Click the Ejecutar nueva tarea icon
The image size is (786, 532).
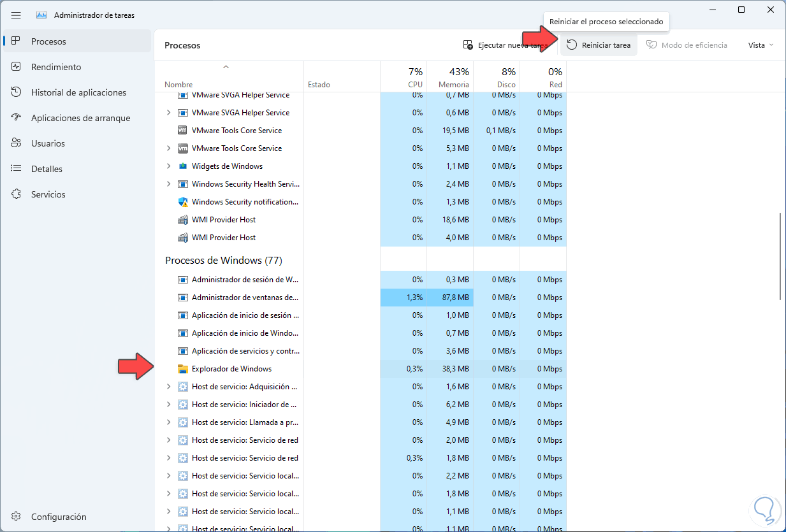[468, 45]
